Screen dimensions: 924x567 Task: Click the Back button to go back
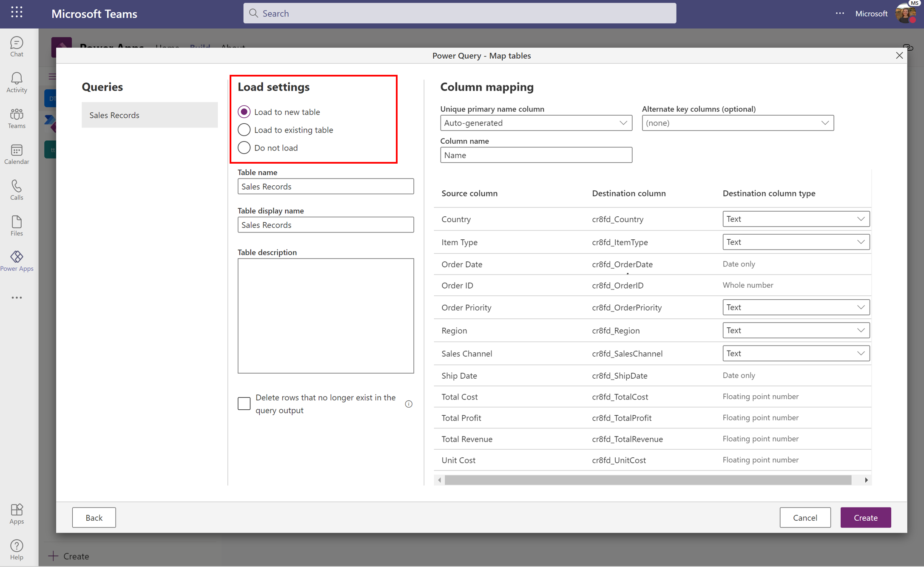(x=94, y=517)
